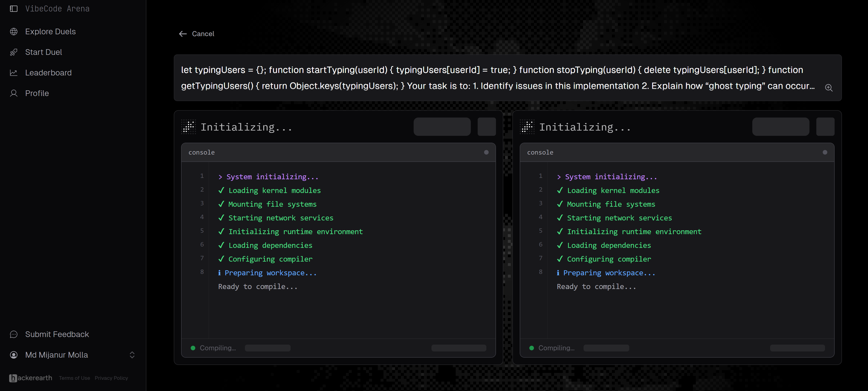
Task: Click the back arrow next to Cancel
Action: [x=183, y=34]
